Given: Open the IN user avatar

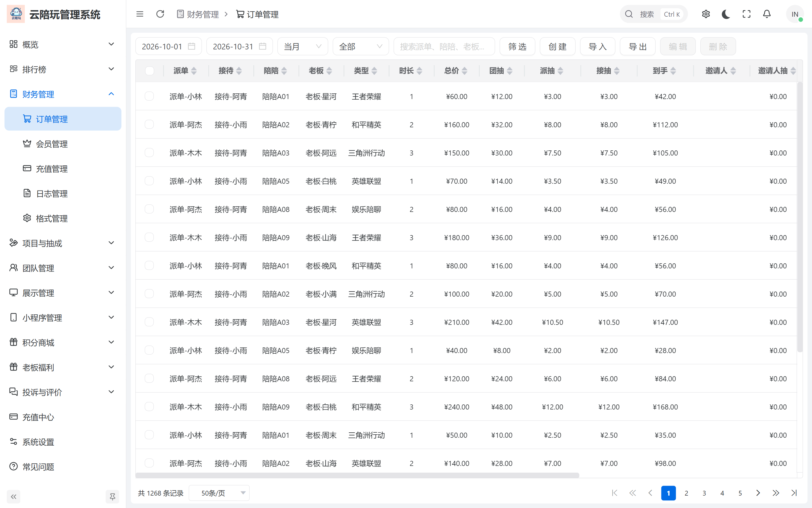Looking at the screenshot, I should (795, 14).
